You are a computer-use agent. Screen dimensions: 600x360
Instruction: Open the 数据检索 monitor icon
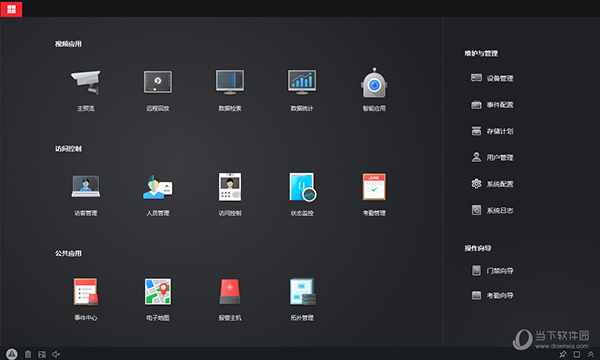coord(230,82)
